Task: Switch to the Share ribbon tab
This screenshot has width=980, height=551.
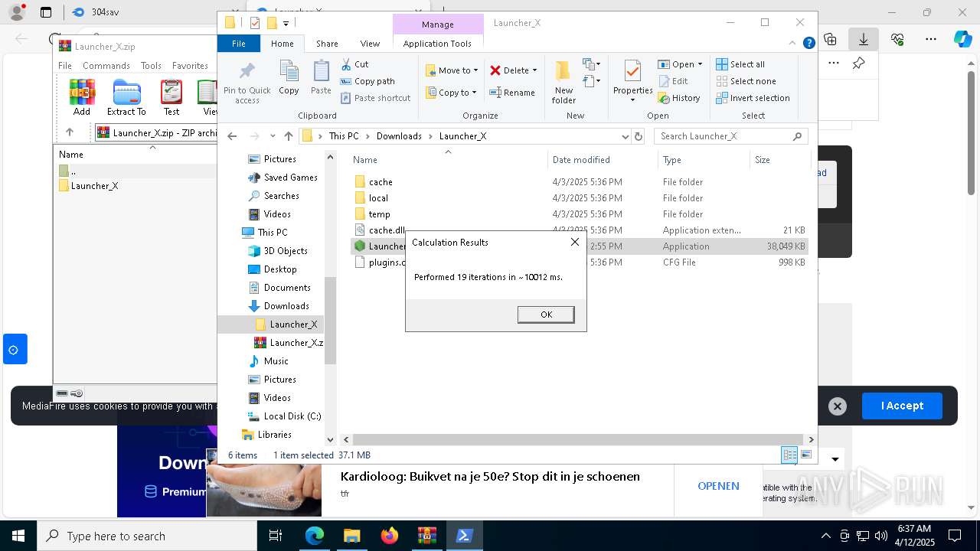Action: coord(327,44)
